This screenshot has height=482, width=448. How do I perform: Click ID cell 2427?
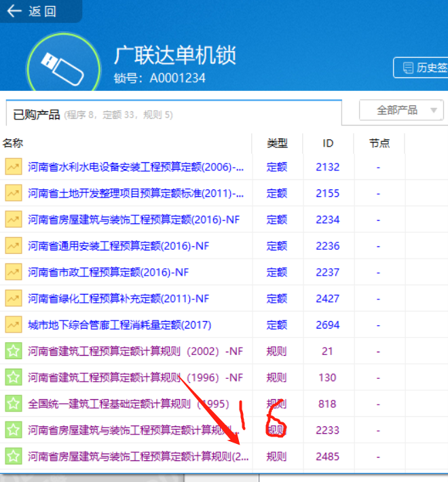coord(328,299)
